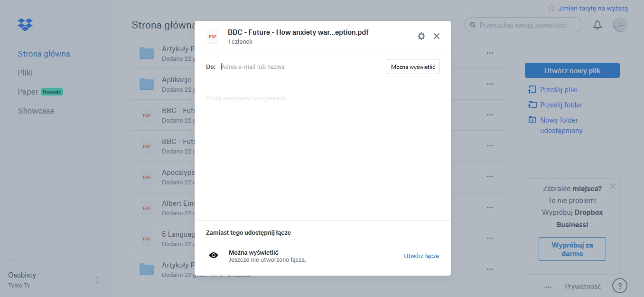Viewport: 644px width, 297px height.
Task: Click the Albert Eins PDF icon
Action: coord(147,208)
